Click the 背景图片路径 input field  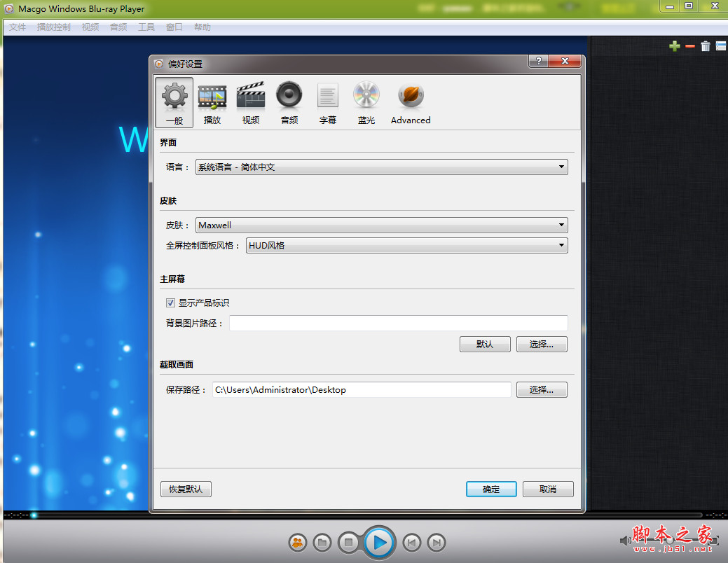click(399, 323)
